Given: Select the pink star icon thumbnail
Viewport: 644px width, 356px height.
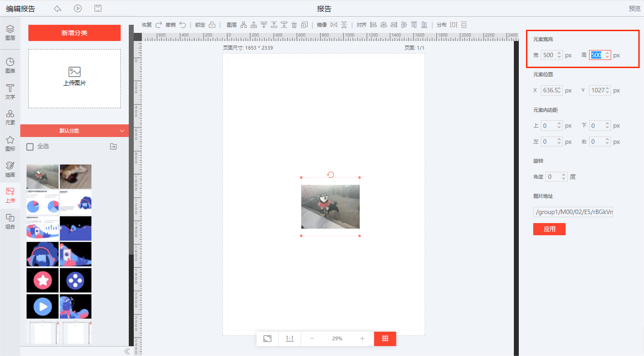Looking at the screenshot, I should click(x=42, y=280).
